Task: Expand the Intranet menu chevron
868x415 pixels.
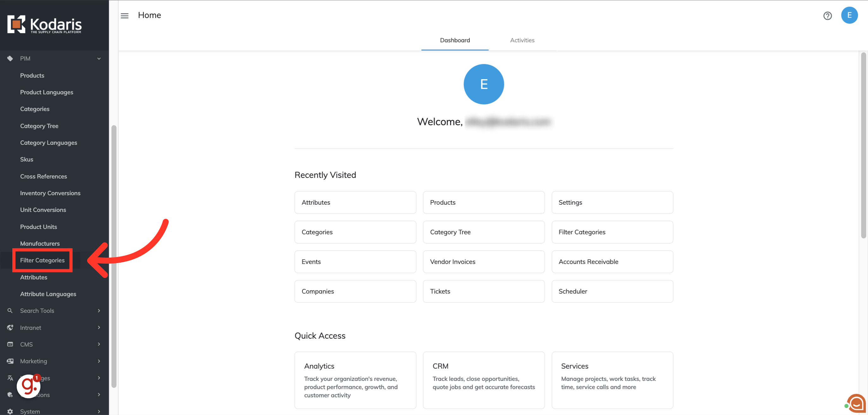Action: tap(99, 327)
